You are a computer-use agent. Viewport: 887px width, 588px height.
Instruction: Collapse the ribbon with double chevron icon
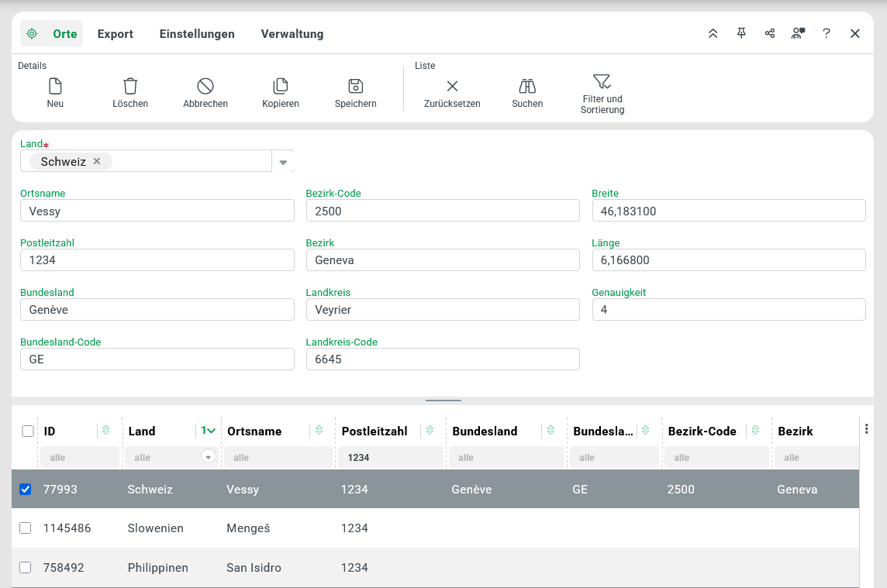[x=713, y=33]
